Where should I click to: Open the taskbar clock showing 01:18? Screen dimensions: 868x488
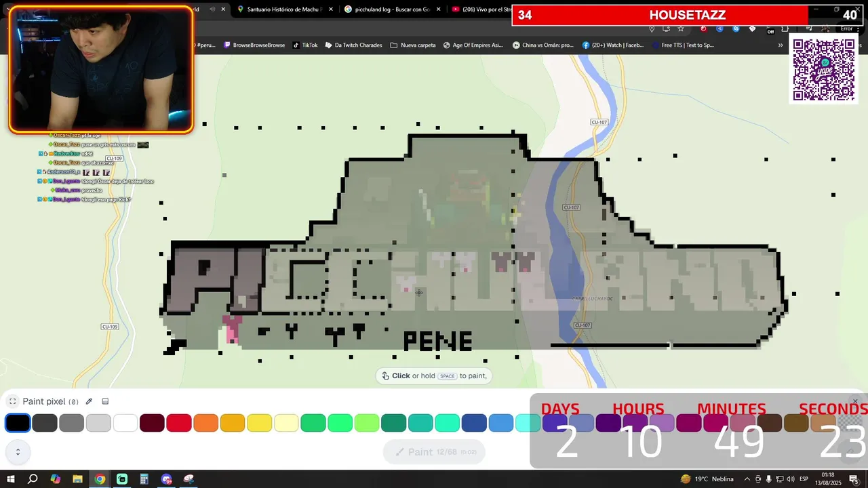[828, 479]
